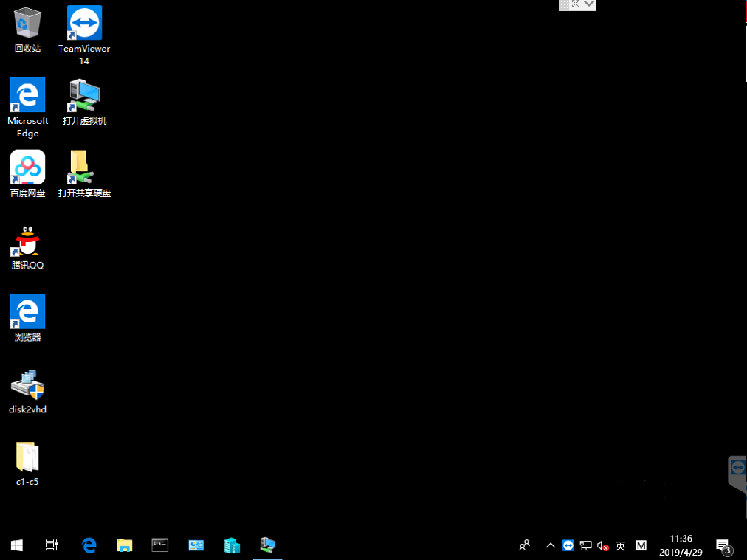747x560 pixels.
Task: Select the 打开虚拟机 desktop shortcut
Action: coord(84,102)
